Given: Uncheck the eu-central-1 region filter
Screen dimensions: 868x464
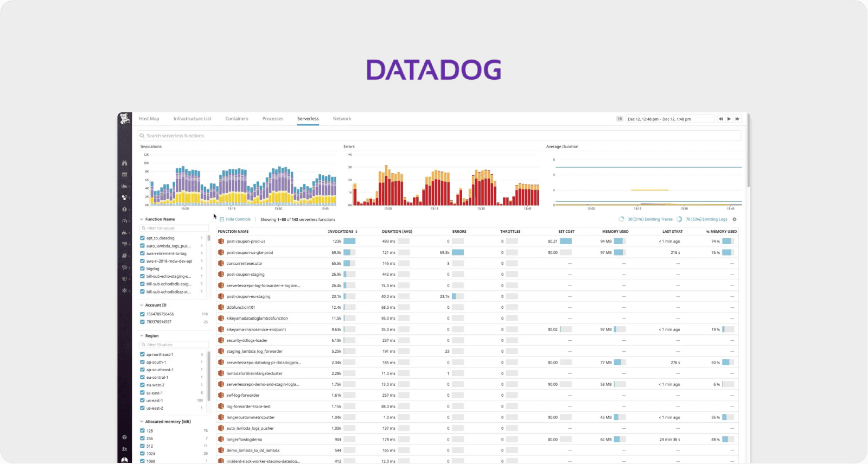Looking at the screenshot, I should [x=142, y=377].
